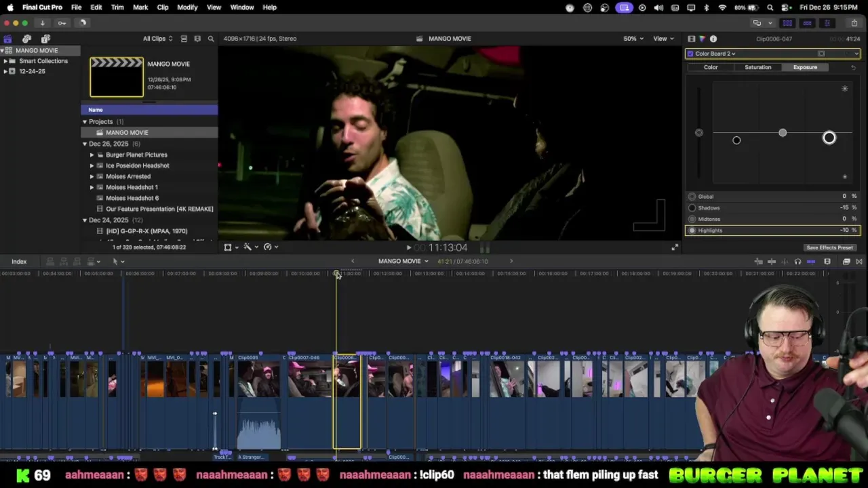Select the Moises Arrested clip row
Viewport: 868px width, 488px height.
click(x=149, y=176)
